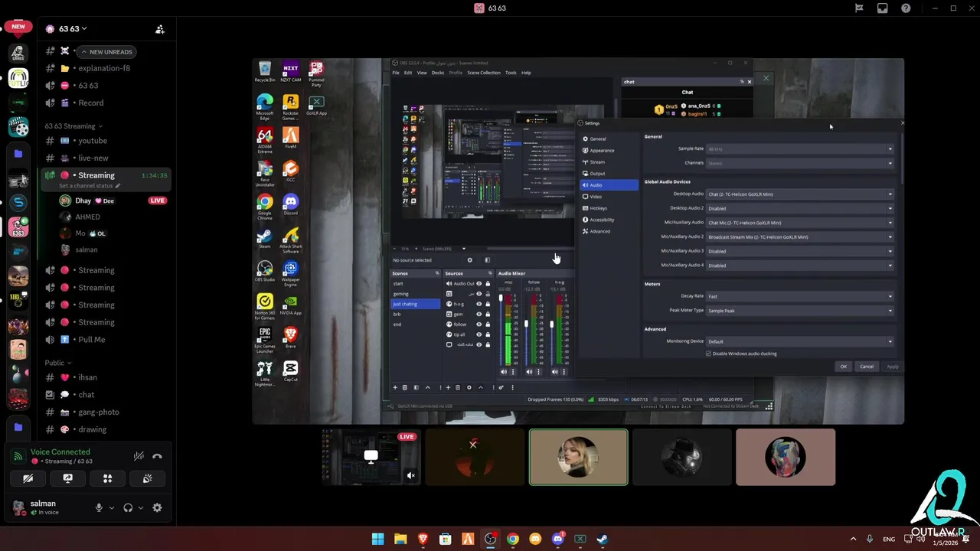Collapse the 63 63 Streaming category
980x551 pixels.
73,126
